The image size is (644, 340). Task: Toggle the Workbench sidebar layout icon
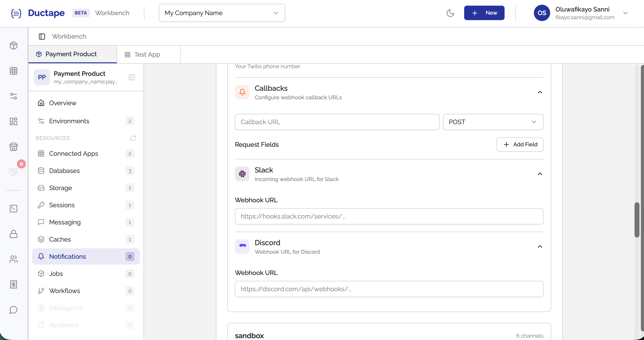coord(42,37)
